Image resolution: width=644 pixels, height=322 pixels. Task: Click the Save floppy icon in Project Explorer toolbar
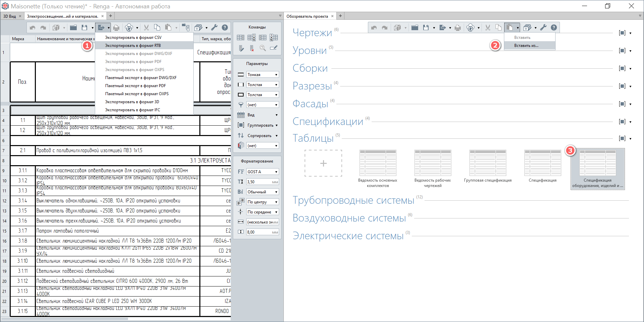[x=426, y=28]
